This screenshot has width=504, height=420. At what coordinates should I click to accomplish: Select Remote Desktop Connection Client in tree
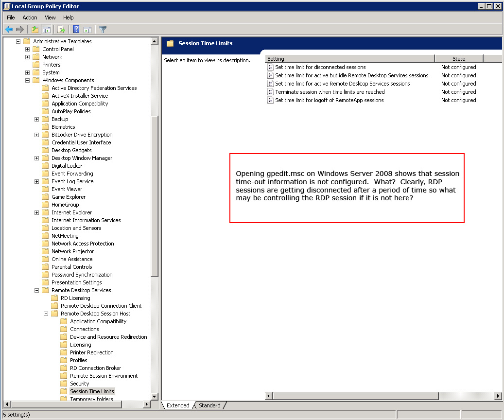101,305
